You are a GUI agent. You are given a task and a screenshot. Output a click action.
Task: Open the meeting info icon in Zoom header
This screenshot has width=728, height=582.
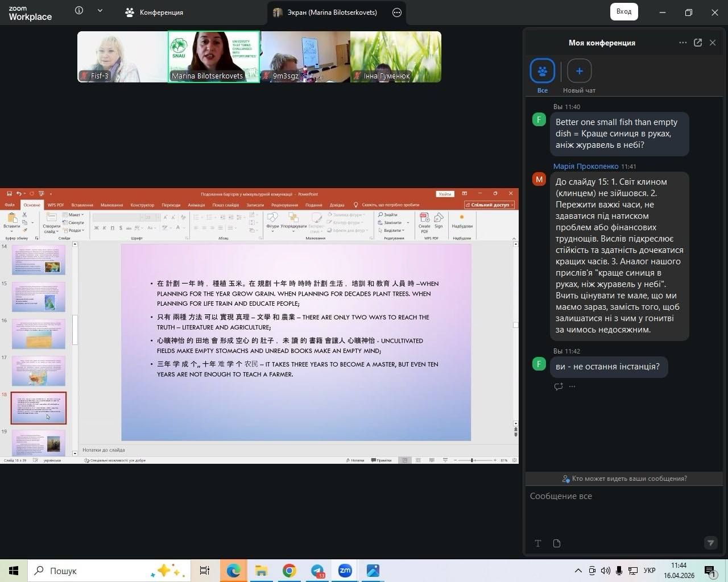pyautogui.click(x=79, y=11)
